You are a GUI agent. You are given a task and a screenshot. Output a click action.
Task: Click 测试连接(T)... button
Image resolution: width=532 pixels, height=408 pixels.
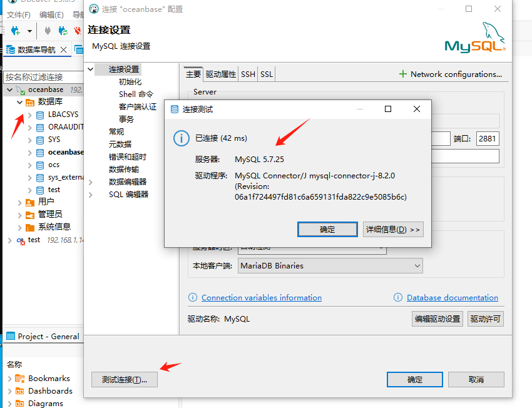pos(125,380)
